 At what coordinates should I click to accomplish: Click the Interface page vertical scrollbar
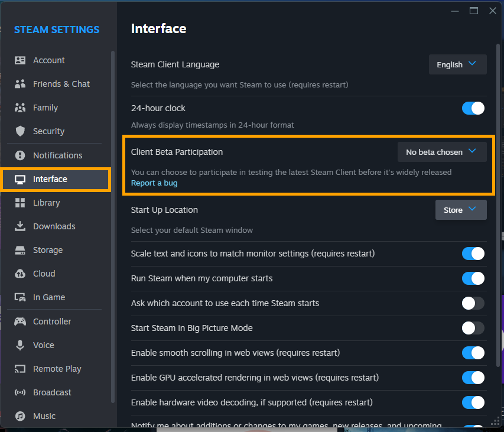498,205
